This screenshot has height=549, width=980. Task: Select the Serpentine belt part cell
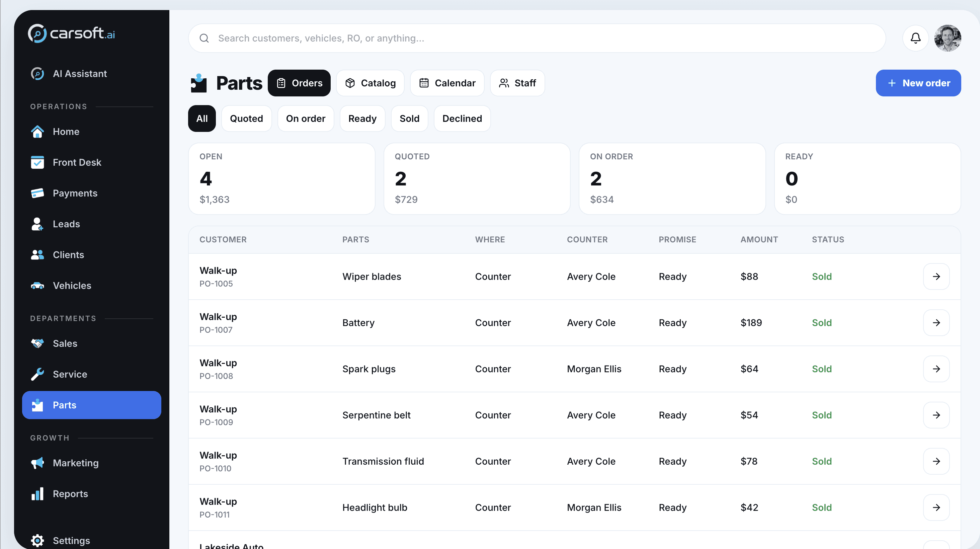pos(376,415)
